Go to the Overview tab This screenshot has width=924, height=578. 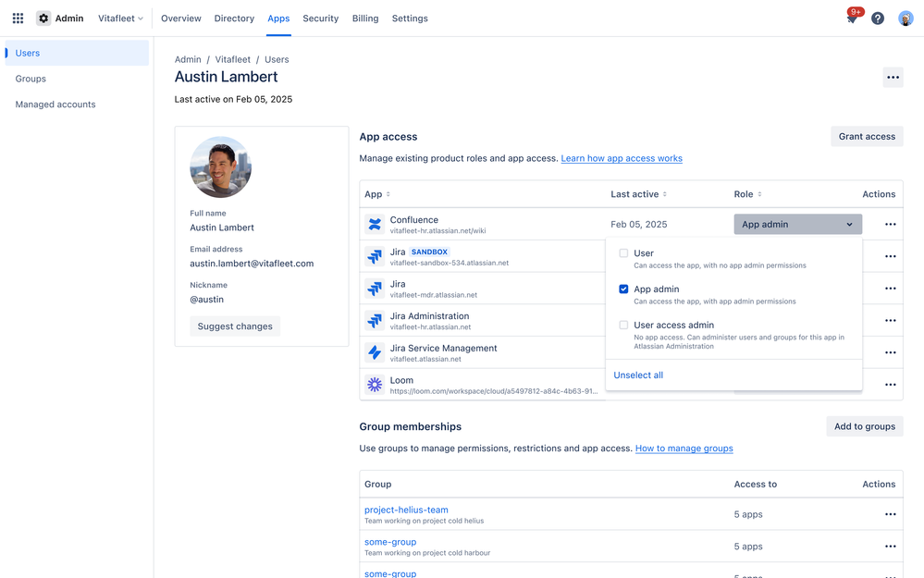181,18
